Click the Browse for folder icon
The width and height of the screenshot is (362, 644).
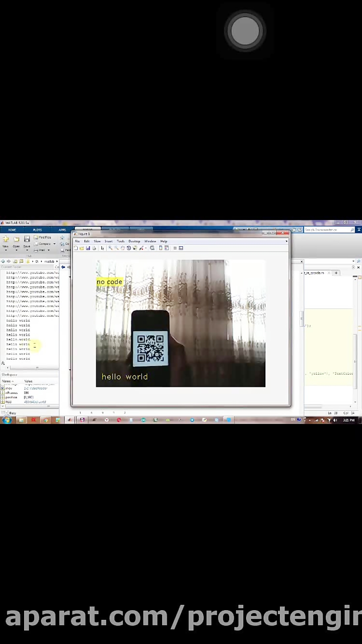pyautogui.click(x=21, y=261)
